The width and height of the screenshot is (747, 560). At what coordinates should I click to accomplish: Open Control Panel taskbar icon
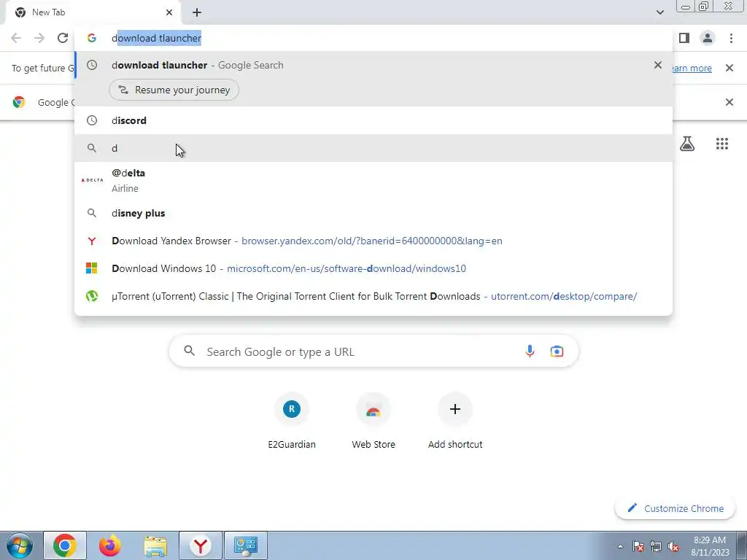coord(246,545)
